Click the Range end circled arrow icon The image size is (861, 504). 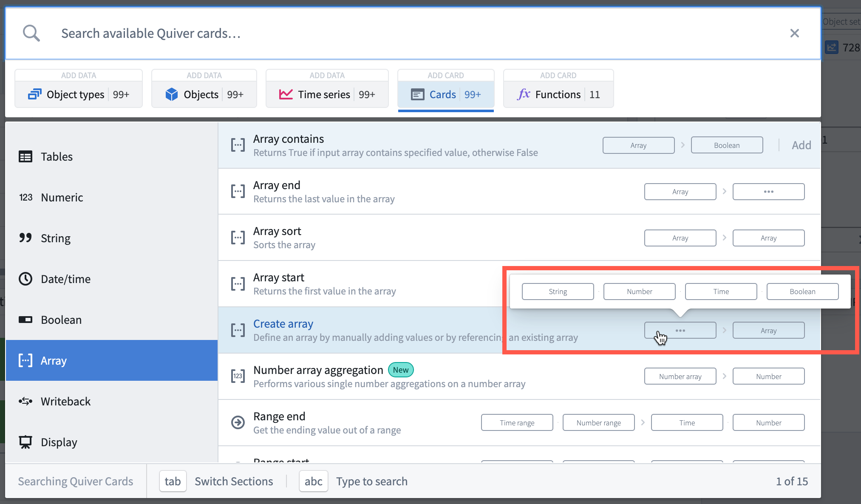coord(238,422)
